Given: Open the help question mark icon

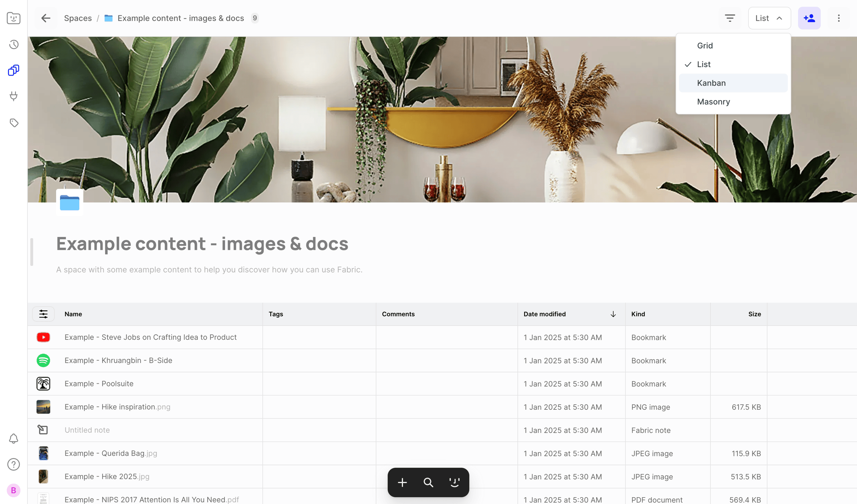Looking at the screenshot, I should 14,464.
